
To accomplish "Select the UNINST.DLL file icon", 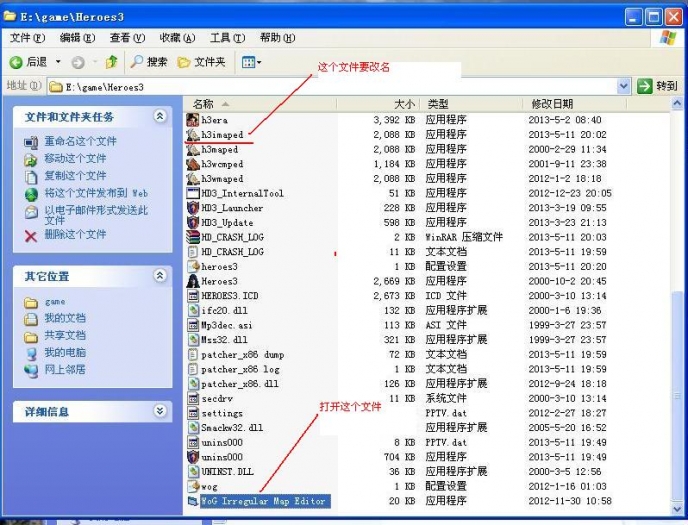I will coord(193,471).
